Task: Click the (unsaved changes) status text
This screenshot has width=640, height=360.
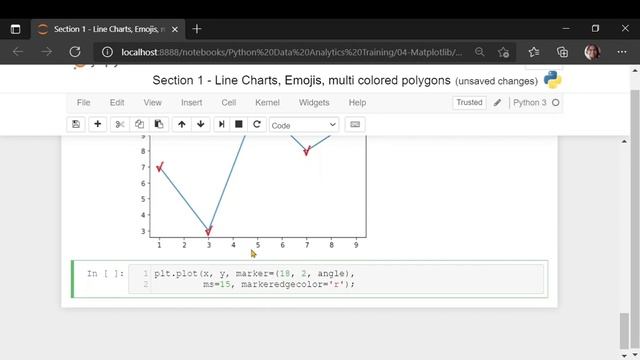Action: click(496, 81)
